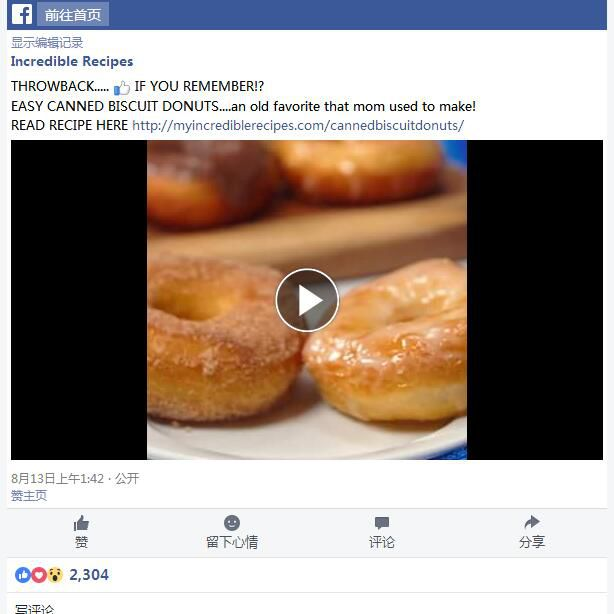Click the thumbs-up emoji in post text

[122, 87]
